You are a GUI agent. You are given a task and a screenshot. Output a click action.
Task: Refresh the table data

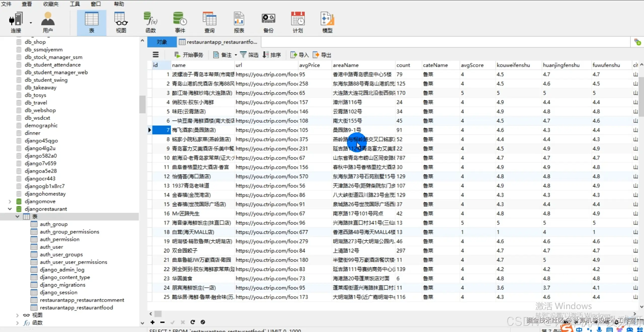193,322
